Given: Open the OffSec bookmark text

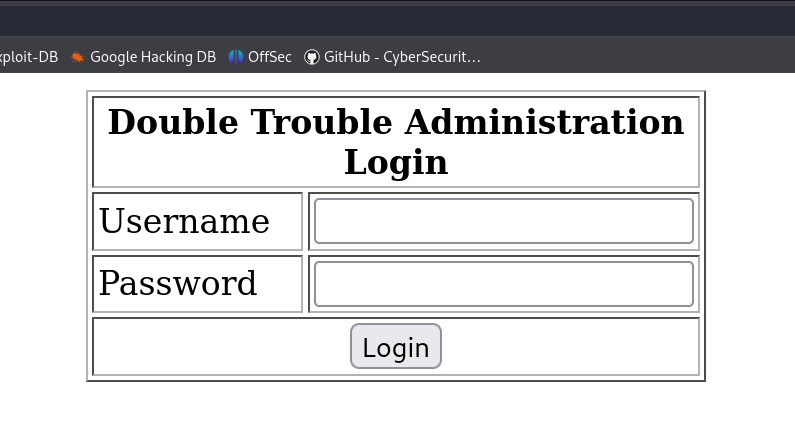Looking at the screenshot, I should 270,57.
